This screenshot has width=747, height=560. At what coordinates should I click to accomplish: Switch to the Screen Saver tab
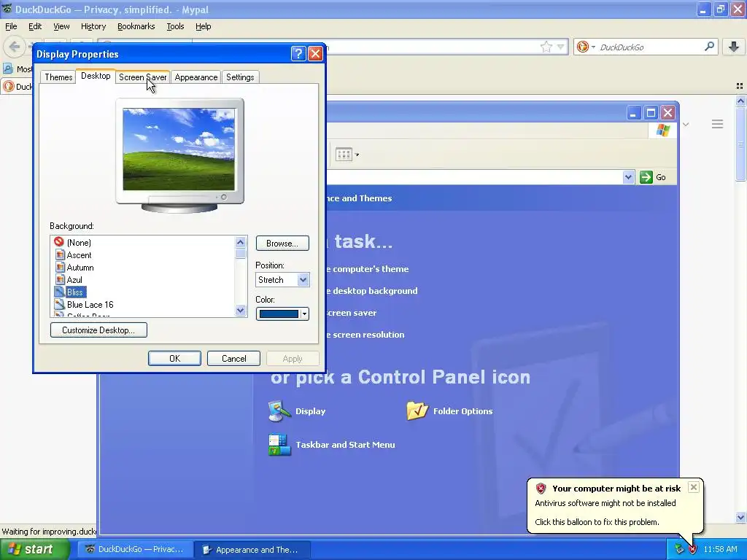tap(142, 77)
